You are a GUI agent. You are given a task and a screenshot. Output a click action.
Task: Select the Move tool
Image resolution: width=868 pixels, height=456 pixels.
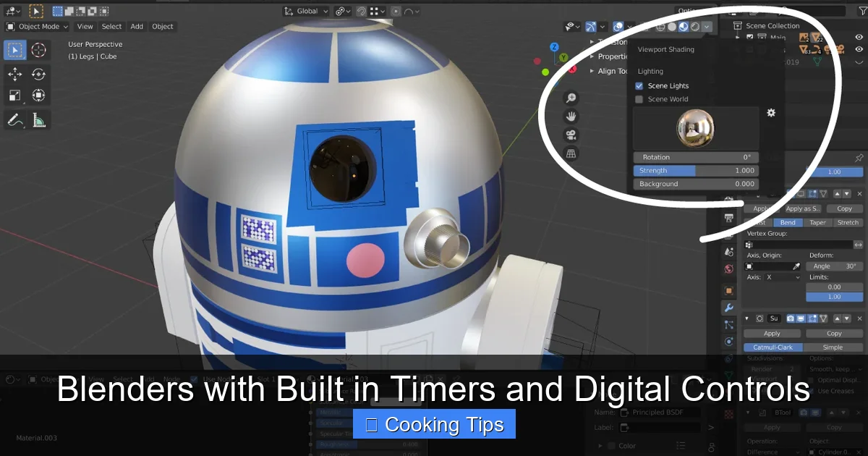coord(14,73)
